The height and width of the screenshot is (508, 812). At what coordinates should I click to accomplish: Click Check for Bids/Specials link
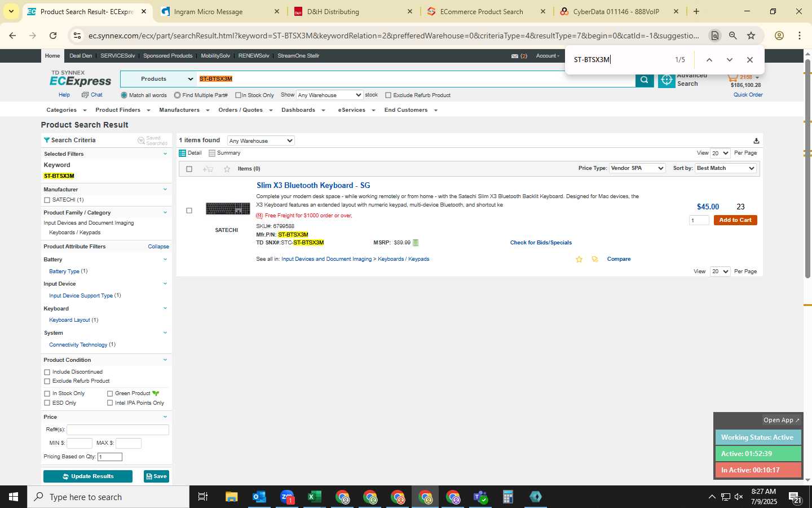tap(541, 243)
